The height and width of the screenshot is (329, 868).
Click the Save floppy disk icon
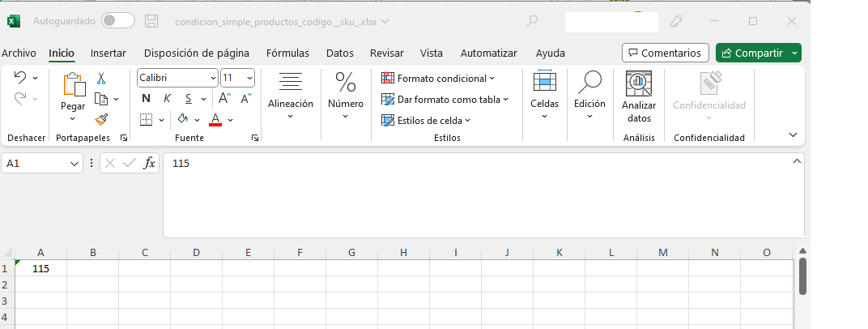click(x=151, y=21)
